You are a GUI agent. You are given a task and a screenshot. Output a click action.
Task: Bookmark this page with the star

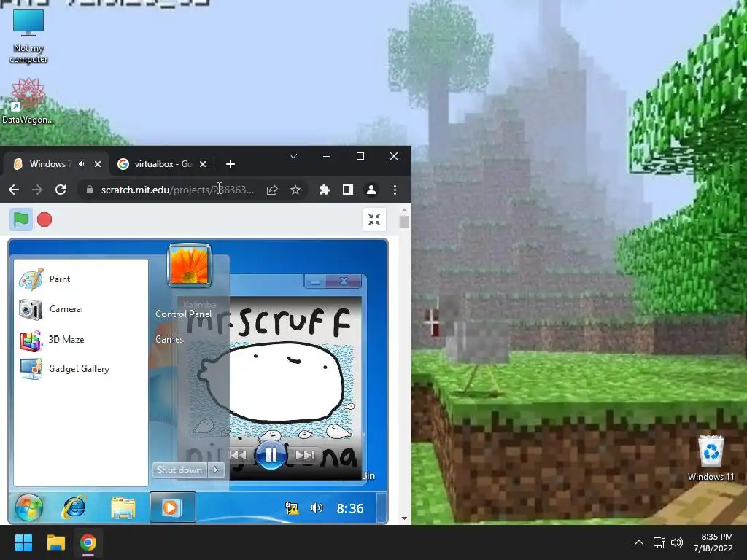(295, 190)
